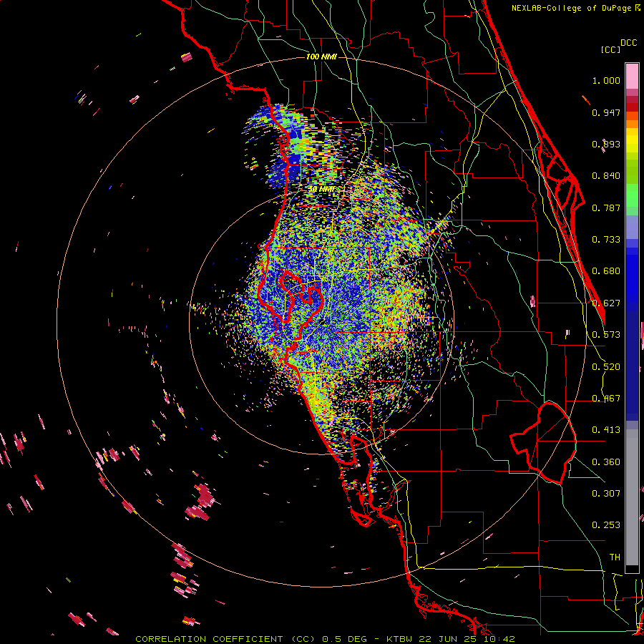
Task: Click the 10:42 timestamp
Action: point(499,639)
